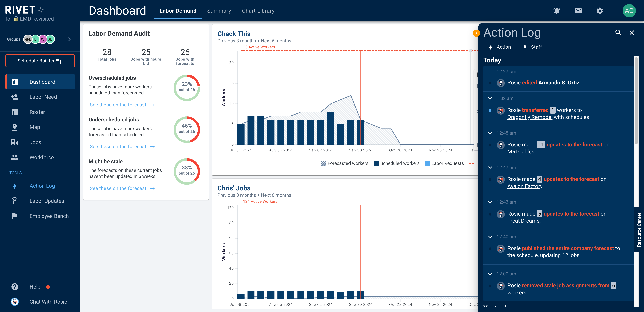
Task: Open Dashboard in the sidebar
Action: coord(40,82)
